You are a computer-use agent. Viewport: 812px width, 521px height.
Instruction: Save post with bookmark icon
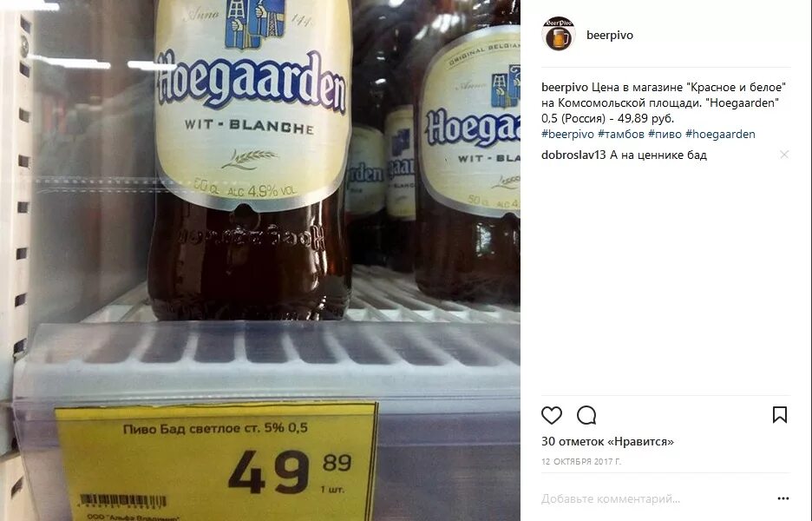780,415
